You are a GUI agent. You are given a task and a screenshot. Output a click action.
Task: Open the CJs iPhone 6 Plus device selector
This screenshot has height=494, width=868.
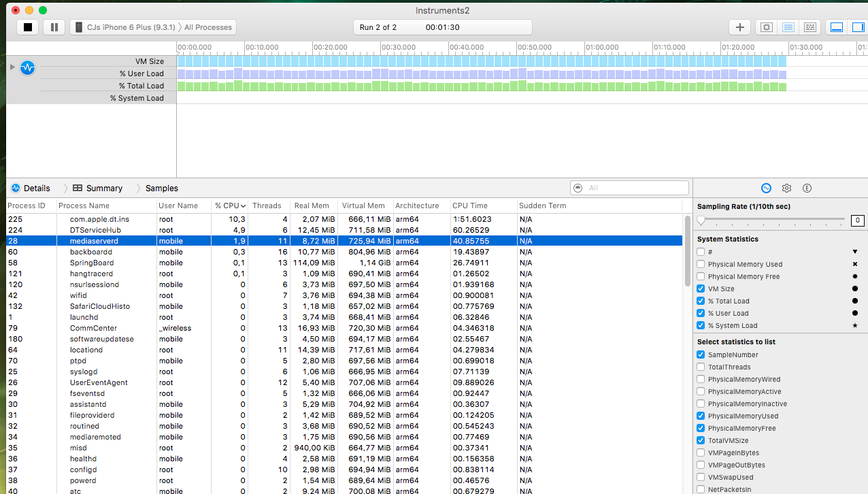coord(124,27)
